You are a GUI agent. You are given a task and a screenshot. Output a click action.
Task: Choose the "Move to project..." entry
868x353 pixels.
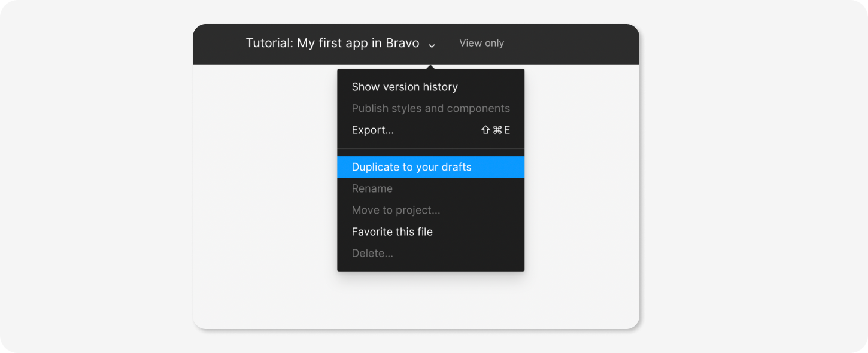pyautogui.click(x=396, y=210)
